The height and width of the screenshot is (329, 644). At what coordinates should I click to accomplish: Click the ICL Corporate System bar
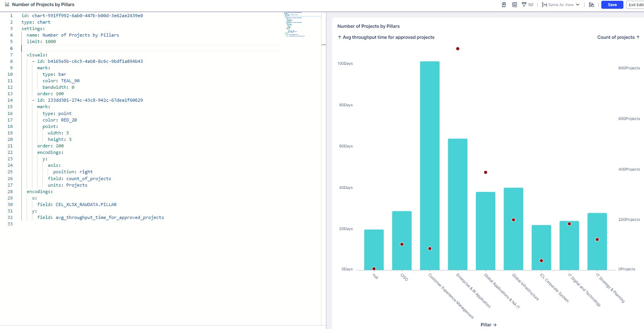point(541,248)
